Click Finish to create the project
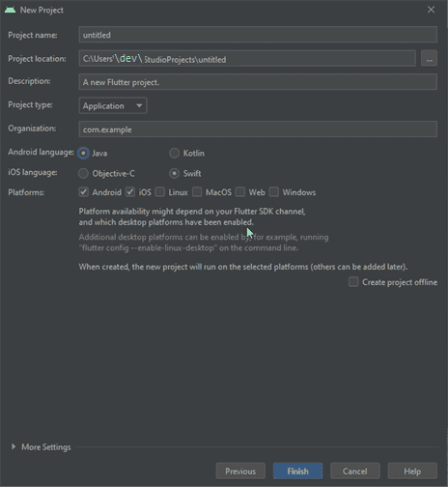Viewport: 448px width, 487px height. [297, 472]
